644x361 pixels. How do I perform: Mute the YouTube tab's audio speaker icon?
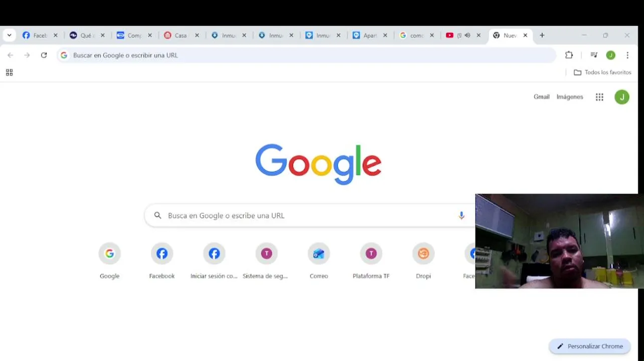coord(467,35)
